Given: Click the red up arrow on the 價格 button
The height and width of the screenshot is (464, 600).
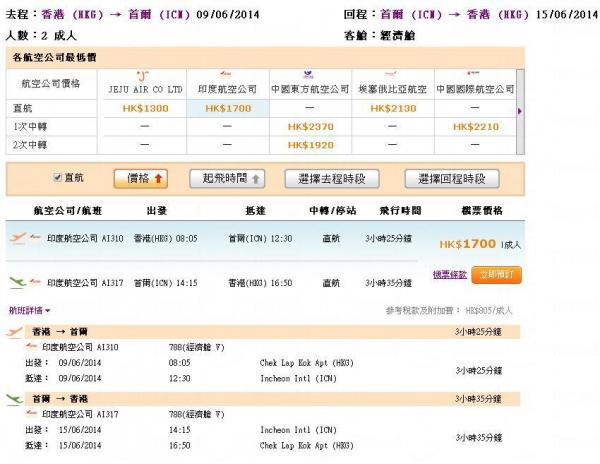Looking at the screenshot, I should tap(158, 179).
